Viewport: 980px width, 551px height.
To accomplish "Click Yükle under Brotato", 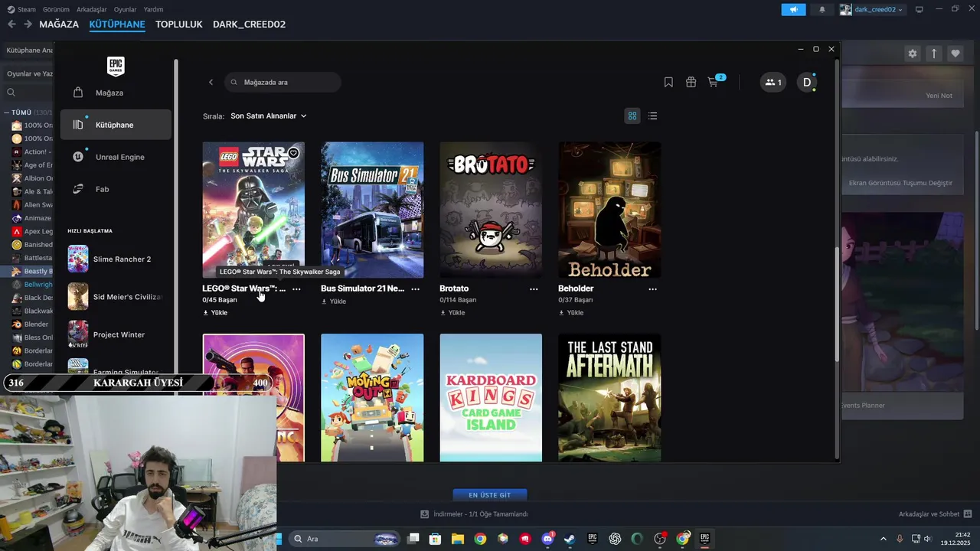I will [x=452, y=312].
